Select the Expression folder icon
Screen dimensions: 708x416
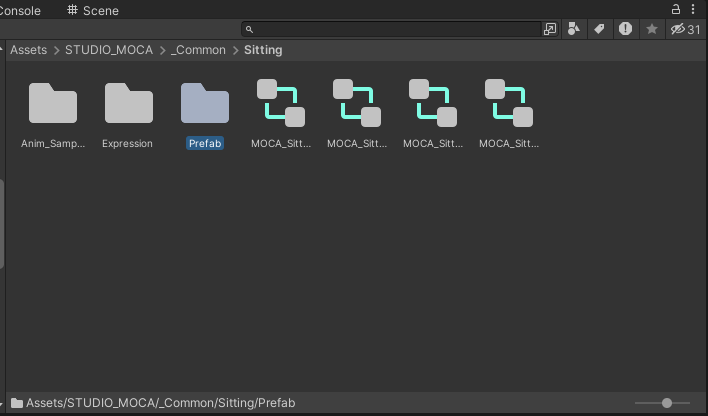point(128,105)
